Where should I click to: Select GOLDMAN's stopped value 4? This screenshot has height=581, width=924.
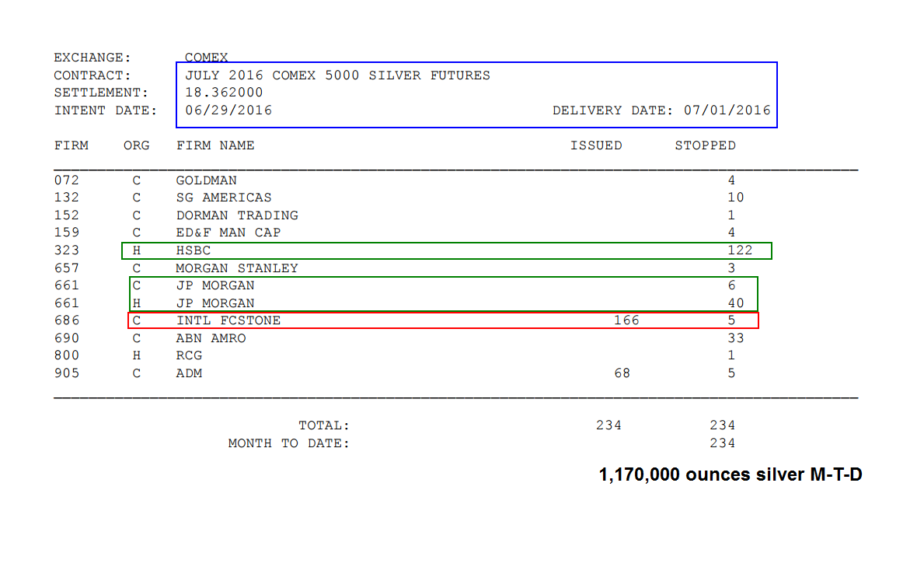[731, 180]
